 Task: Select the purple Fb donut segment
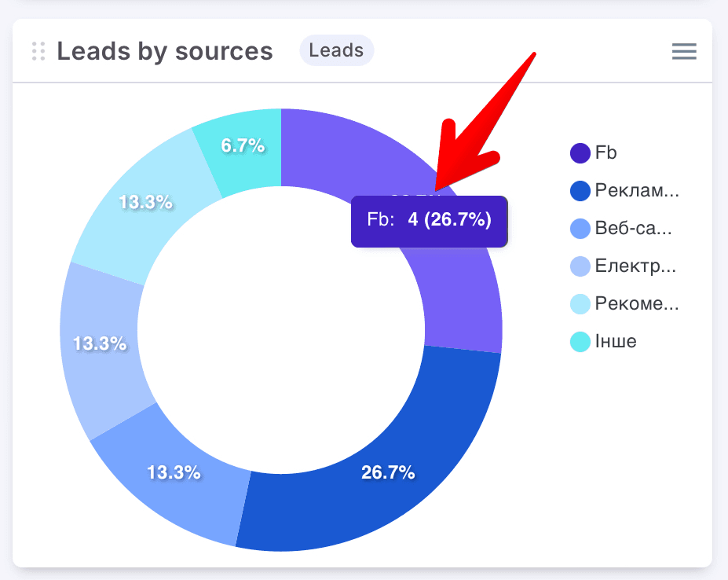(463, 291)
